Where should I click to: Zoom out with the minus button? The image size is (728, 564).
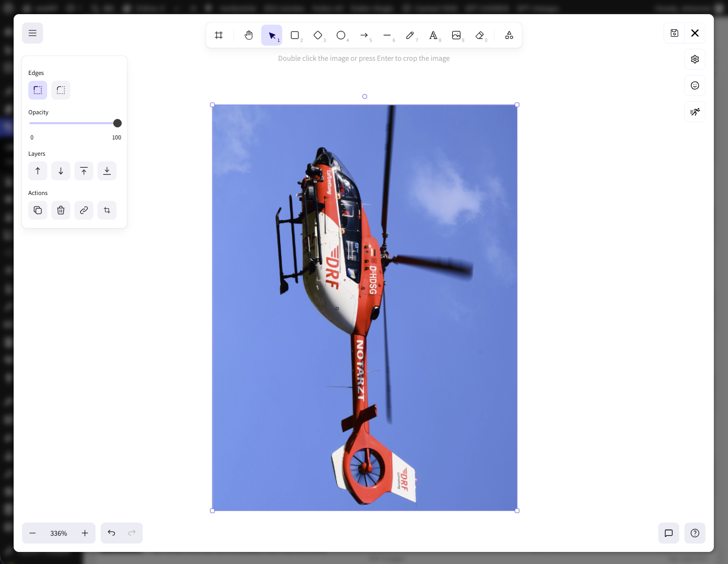click(x=33, y=533)
